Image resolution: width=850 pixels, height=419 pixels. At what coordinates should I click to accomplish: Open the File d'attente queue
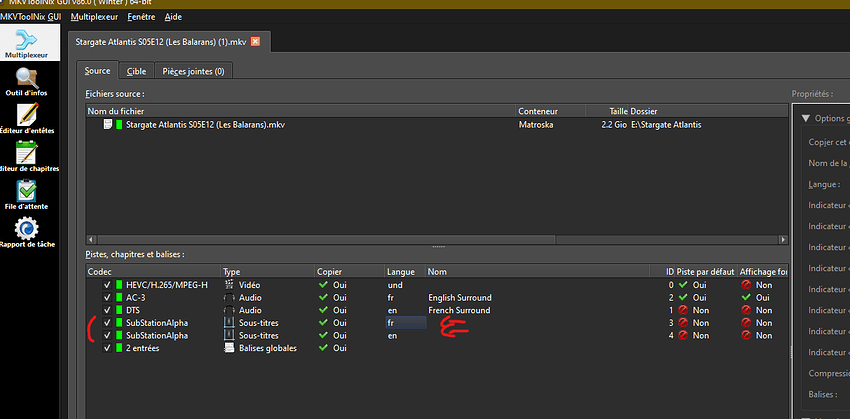point(26,195)
